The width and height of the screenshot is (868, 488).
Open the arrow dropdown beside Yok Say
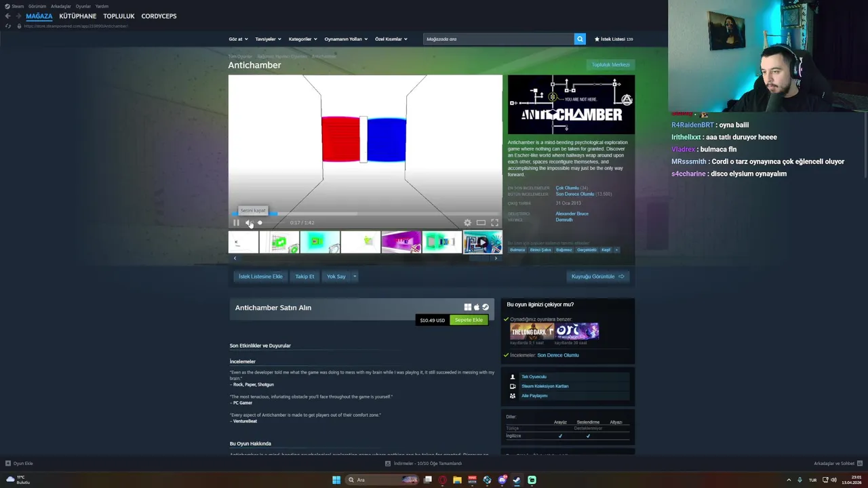[x=354, y=277]
